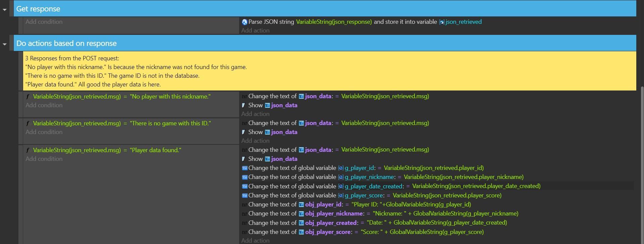The image size is (644, 244).
Task: Select the yellow POST request responses comment
Action: tap(329, 71)
